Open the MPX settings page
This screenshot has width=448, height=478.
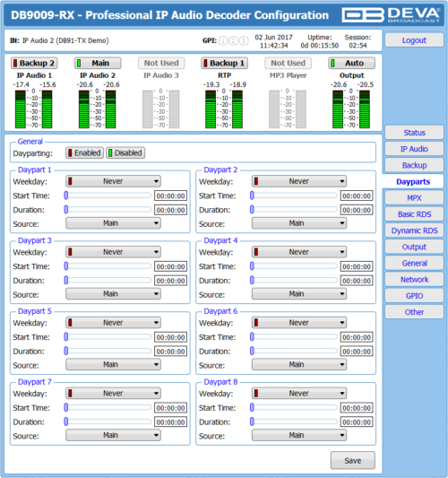tap(414, 198)
